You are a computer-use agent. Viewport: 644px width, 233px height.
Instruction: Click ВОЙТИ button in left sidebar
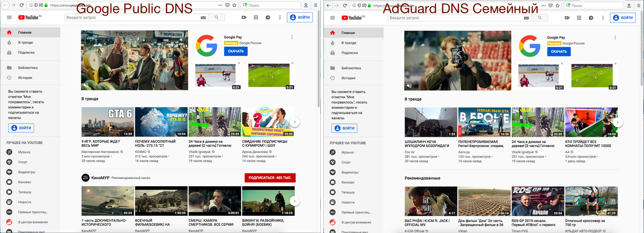21,128
